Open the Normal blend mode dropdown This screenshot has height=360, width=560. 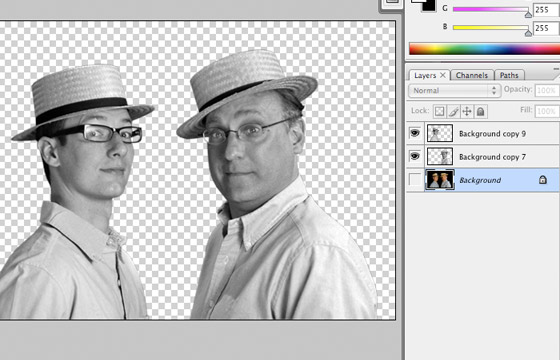454,90
